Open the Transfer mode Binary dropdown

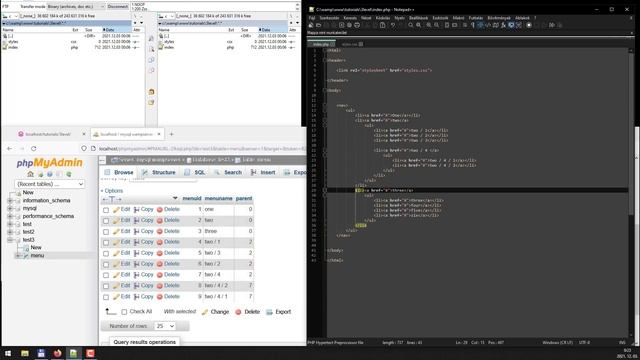pyautogui.click(x=76, y=7)
